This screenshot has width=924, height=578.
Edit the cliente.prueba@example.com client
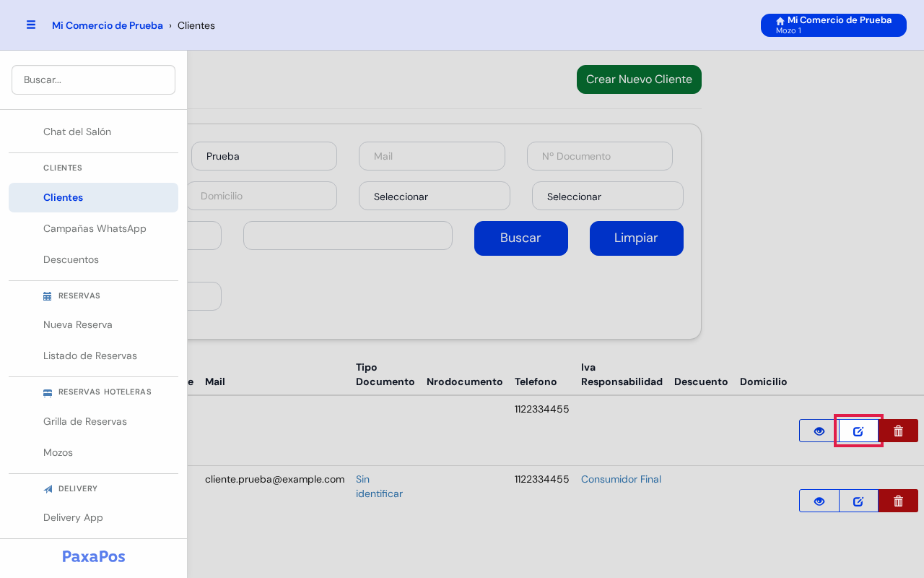(x=858, y=501)
